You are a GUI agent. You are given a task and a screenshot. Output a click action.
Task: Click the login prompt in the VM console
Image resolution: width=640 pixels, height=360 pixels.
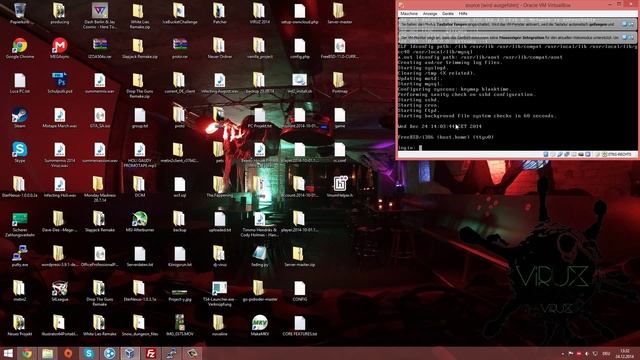410,148
